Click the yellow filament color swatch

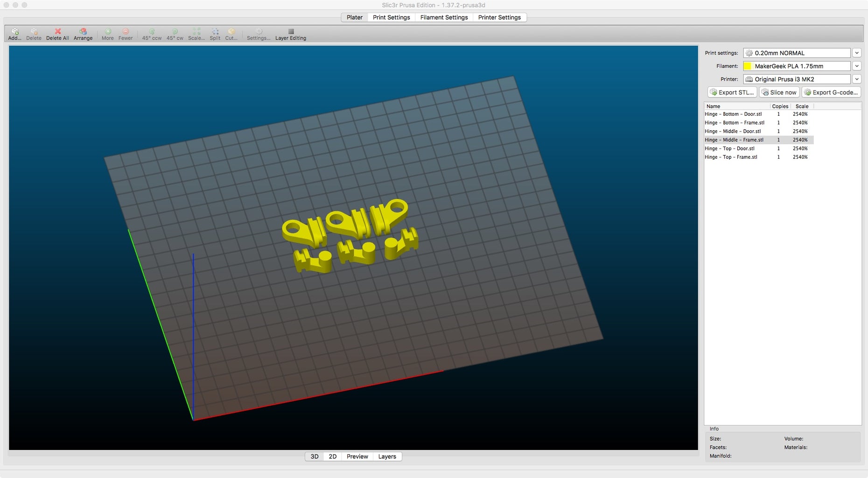tap(748, 66)
